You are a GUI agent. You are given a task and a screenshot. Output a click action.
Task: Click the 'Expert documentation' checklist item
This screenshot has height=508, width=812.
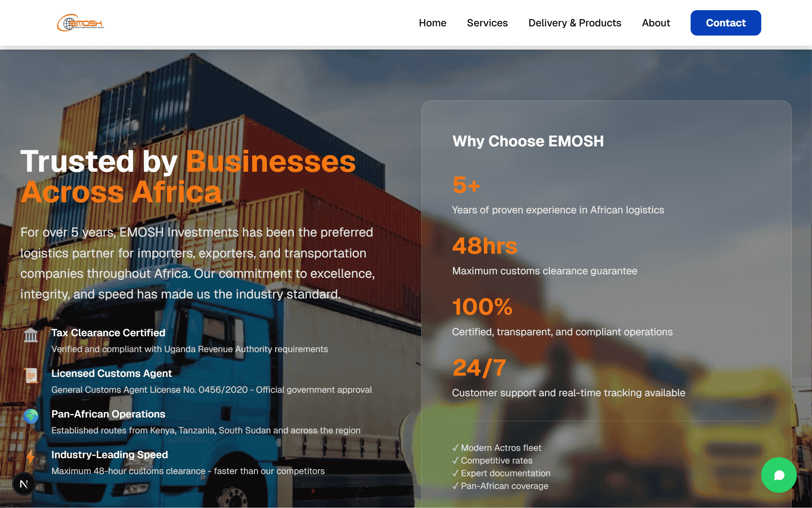pos(501,473)
